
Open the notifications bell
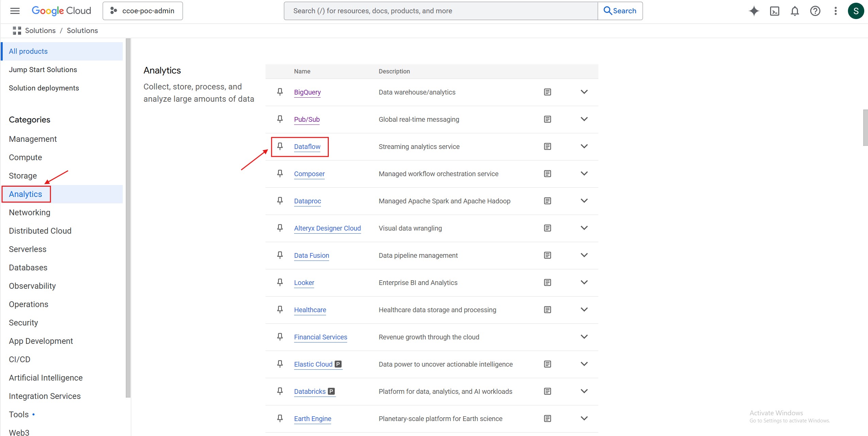(x=795, y=11)
